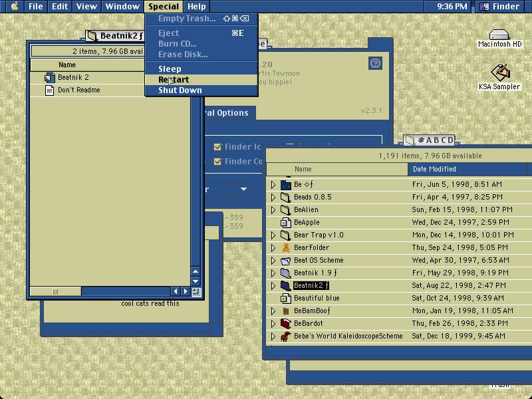Select the Macintosh HD disk icon

tap(499, 35)
